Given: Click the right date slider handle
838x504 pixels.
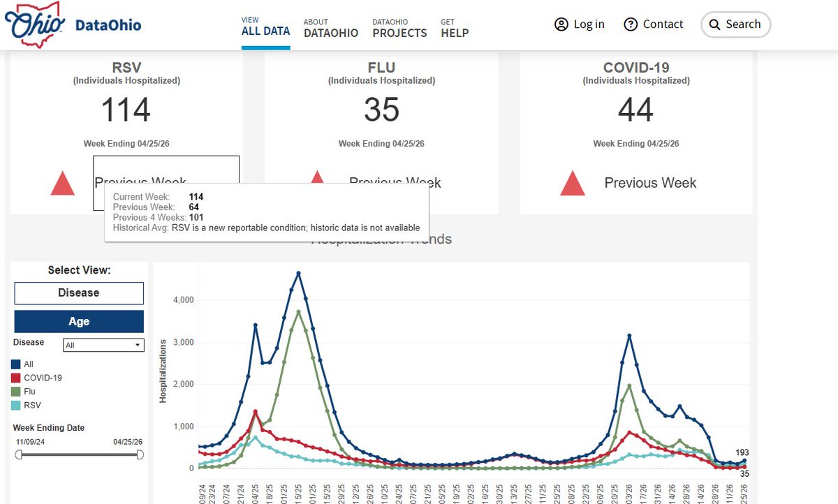Looking at the screenshot, I should 140,454.
